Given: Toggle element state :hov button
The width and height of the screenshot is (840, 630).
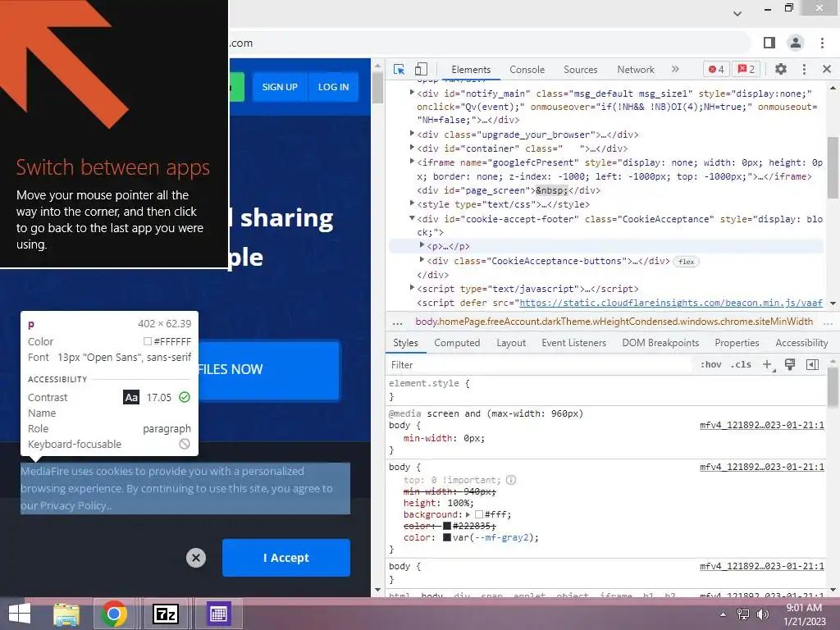Looking at the screenshot, I should tap(711, 365).
